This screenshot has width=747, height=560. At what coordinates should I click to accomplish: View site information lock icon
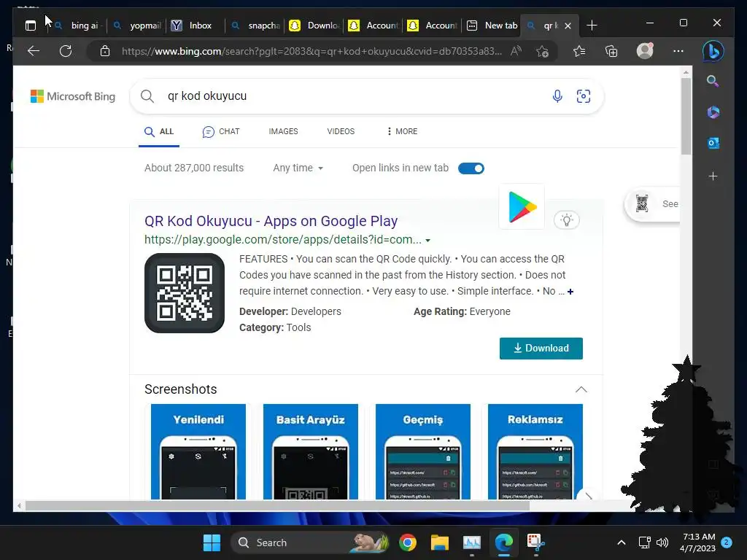[105, 51]
